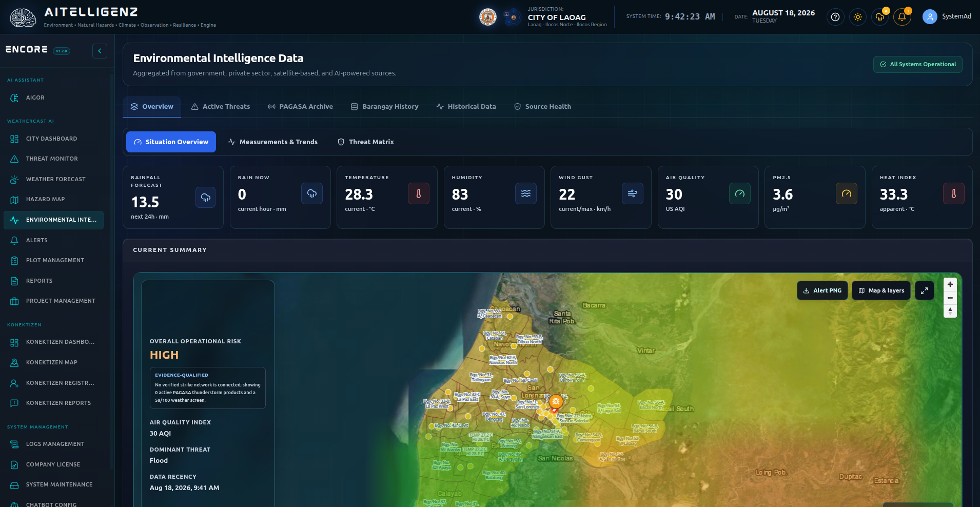This screenshot has width=980, height=507.
Task: Reset map bearing with compass button
Action: [x=950, y=311]
